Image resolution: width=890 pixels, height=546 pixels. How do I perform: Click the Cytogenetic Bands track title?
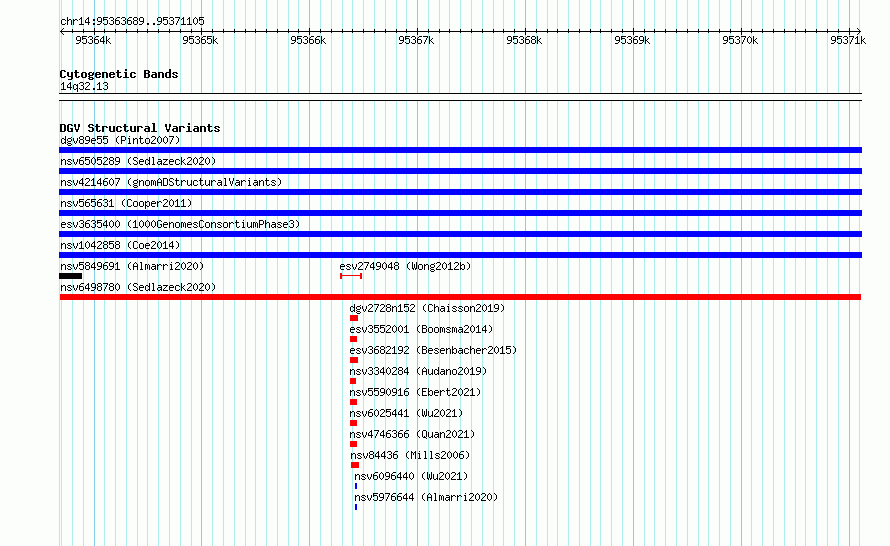point(119,74)
